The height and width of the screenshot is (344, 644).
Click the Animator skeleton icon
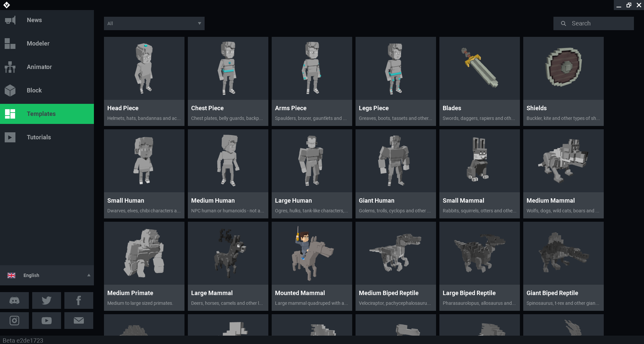point(10,67)
